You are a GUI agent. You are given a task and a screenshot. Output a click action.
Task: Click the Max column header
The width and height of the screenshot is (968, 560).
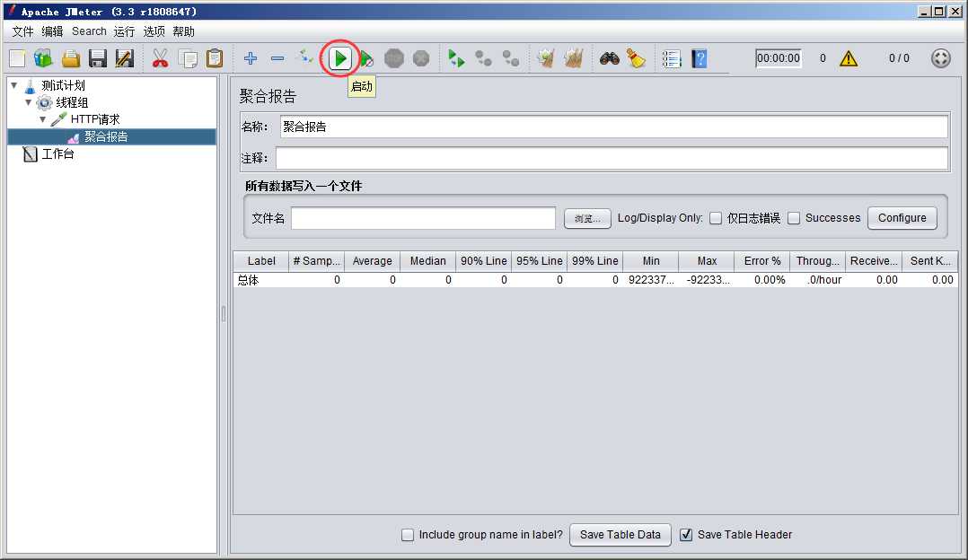point(707,261)
